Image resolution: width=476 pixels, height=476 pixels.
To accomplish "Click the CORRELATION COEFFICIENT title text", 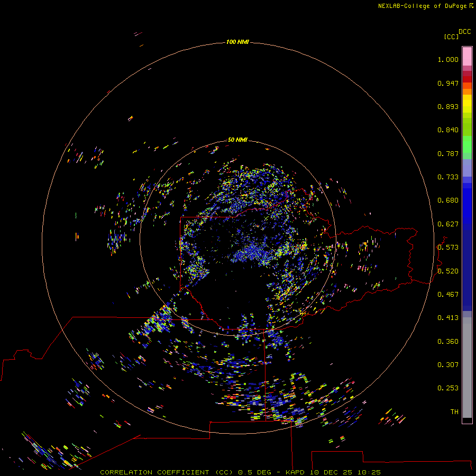I will [x=154, y=472].
